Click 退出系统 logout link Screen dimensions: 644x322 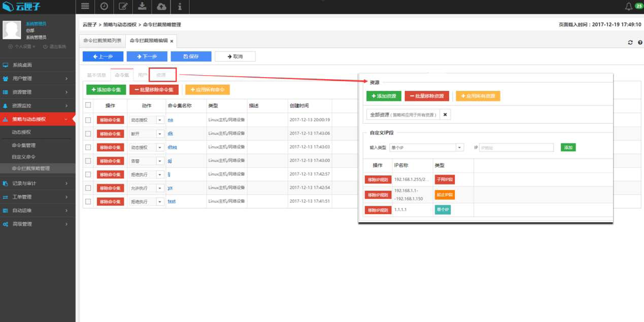[x=55, y=46]
